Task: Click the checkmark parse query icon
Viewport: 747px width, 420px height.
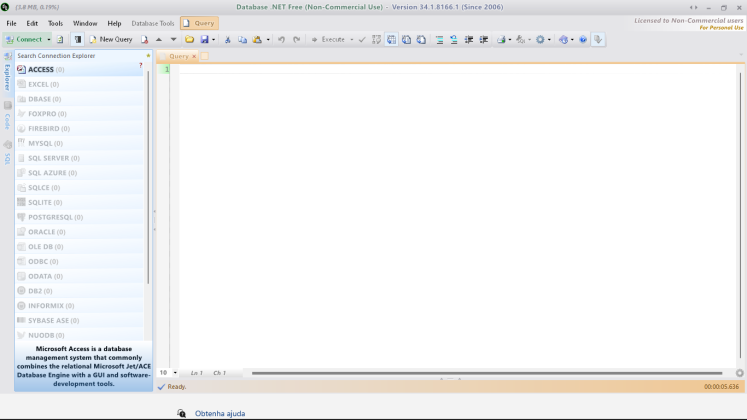Action: coord(362,40)
